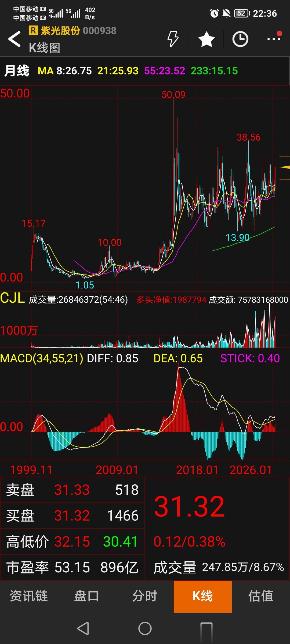
Task: Change the 月线 period selector
Action: tap(17, 71)
